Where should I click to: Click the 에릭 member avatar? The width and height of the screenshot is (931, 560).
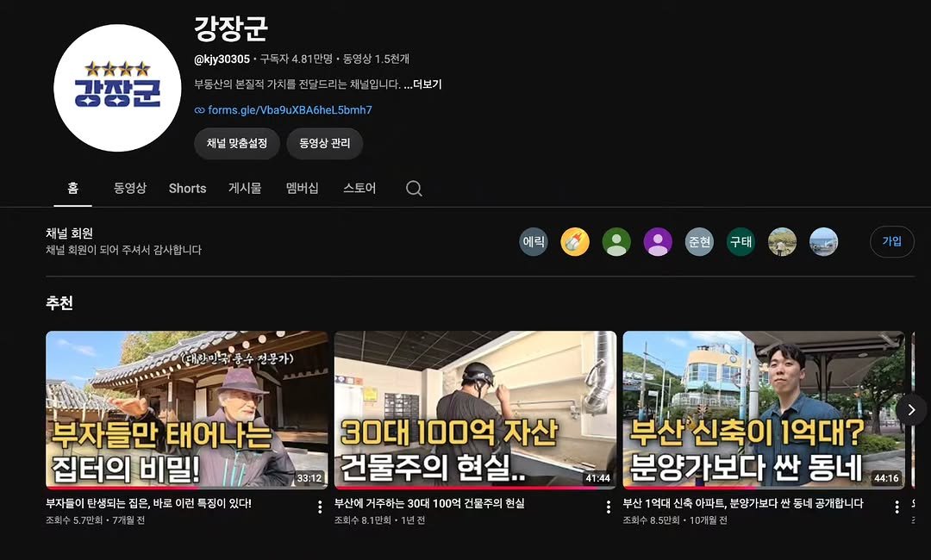pos(534,242)
